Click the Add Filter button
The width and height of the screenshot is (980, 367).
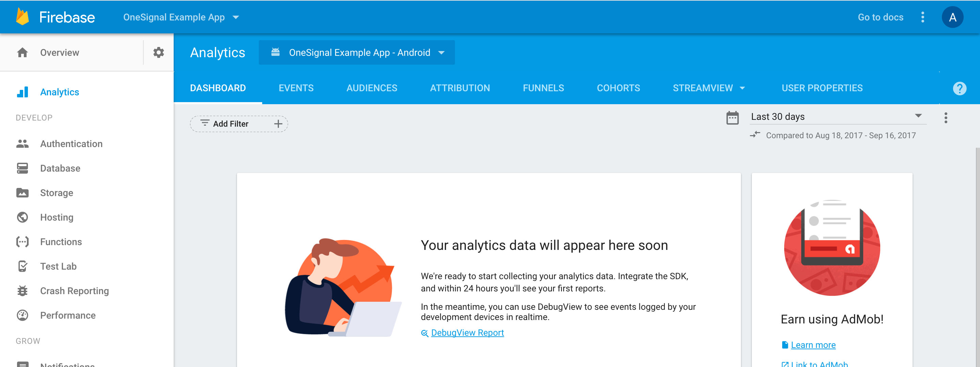(239, 124)
